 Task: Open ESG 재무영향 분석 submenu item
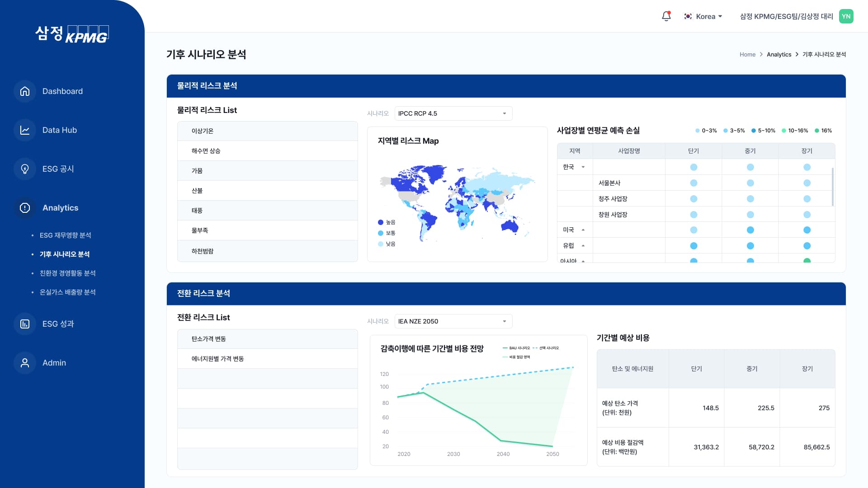tap(65, 235)
